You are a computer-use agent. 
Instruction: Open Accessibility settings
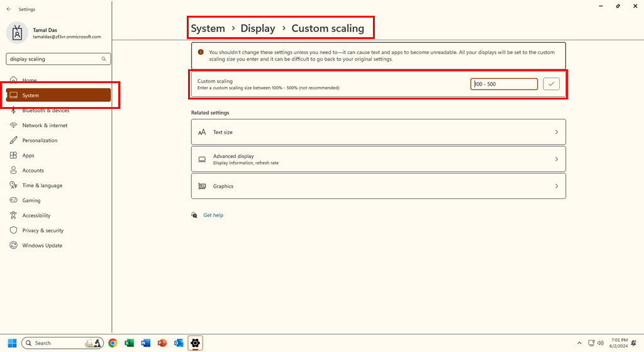(58, 215)
